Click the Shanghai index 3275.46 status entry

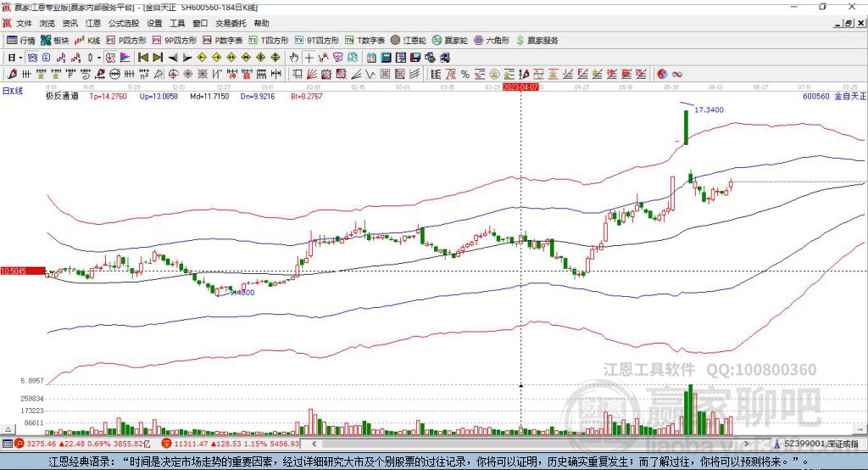(x=82, y=444)
